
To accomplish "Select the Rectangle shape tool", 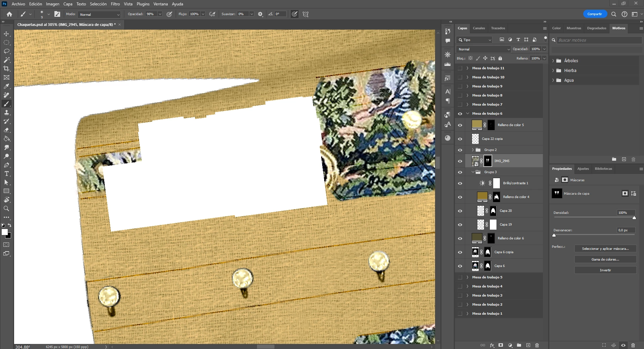I will tap(6, 191).
